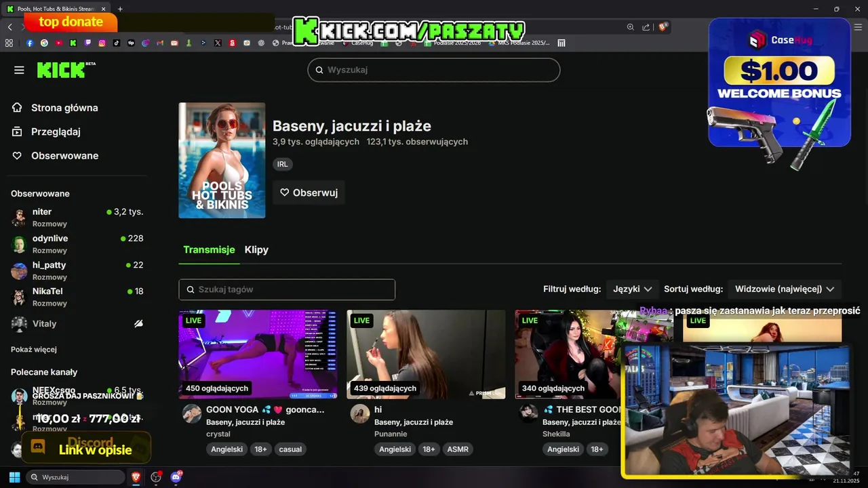Open a new browser tab
Image resolution: width=868 pixels, height=488 pixels.
pyautogui.click(x=120, y=9)
